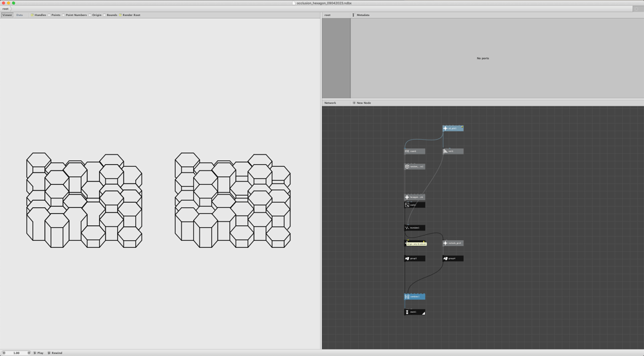Click the Rewind icon
The image size is (644, 356).
(49, 353)
